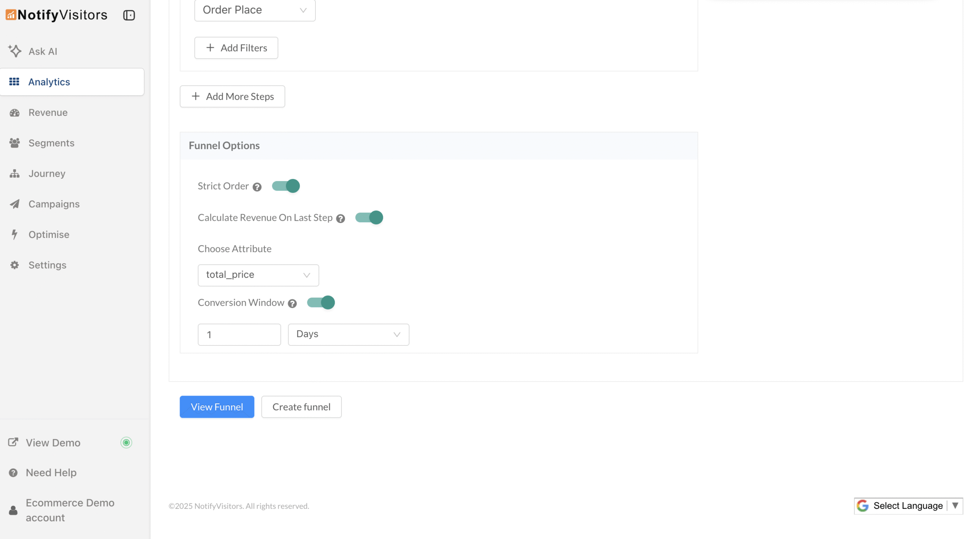Screen dimensions: 980x539
Task: Disable the Conversion Window toggle
Action: pos(320,302)
